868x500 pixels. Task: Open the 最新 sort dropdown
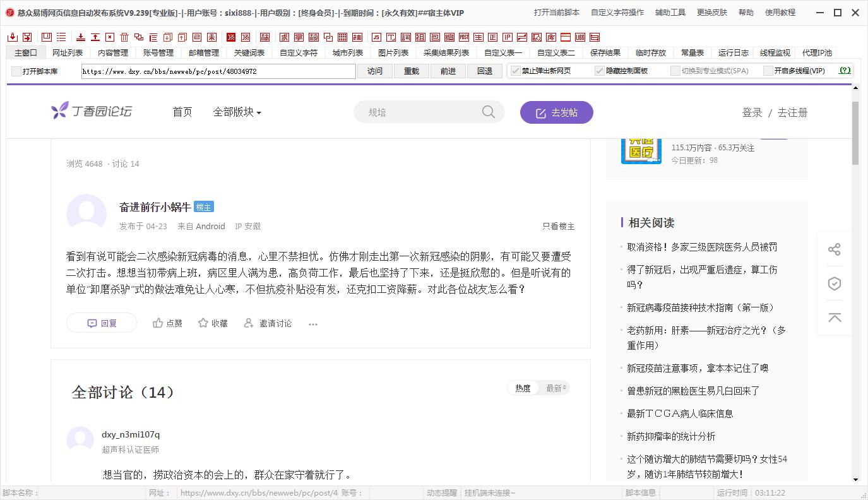pos(556,388)
